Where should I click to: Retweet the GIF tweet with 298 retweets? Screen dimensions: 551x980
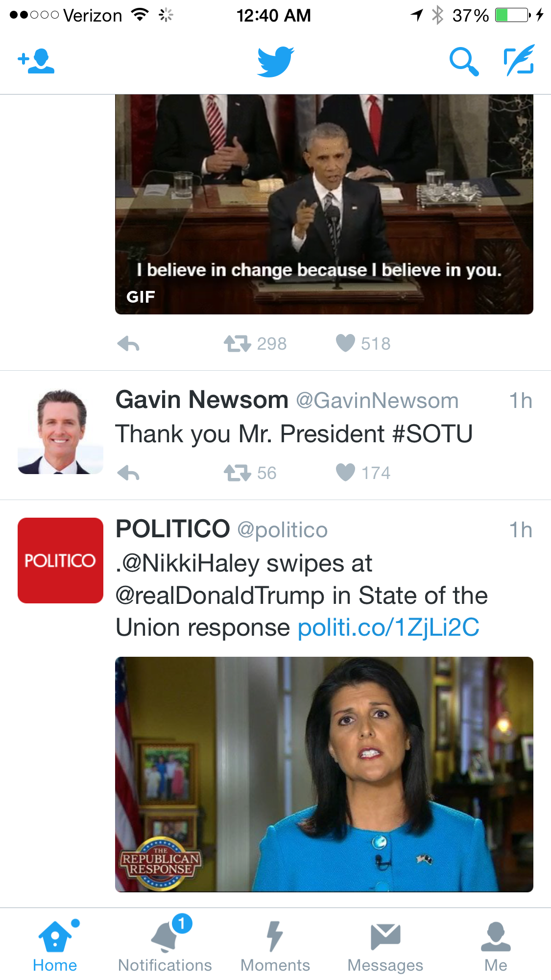click(238, 344)
